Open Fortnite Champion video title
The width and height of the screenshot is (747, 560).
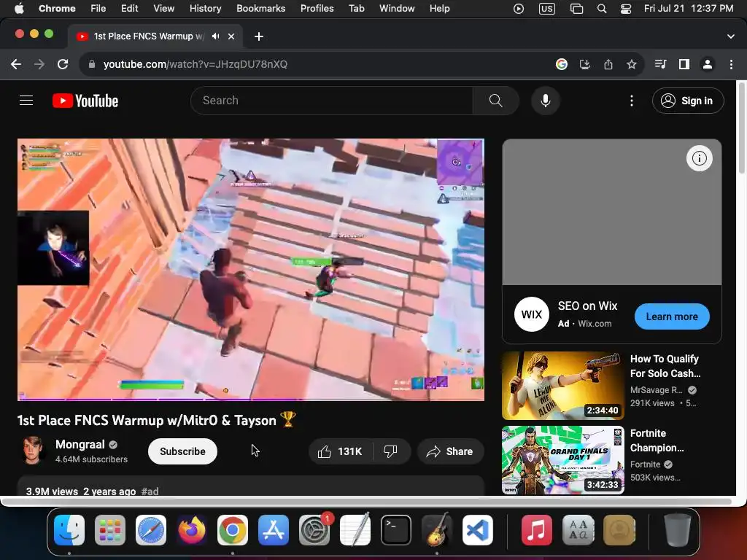657,440
